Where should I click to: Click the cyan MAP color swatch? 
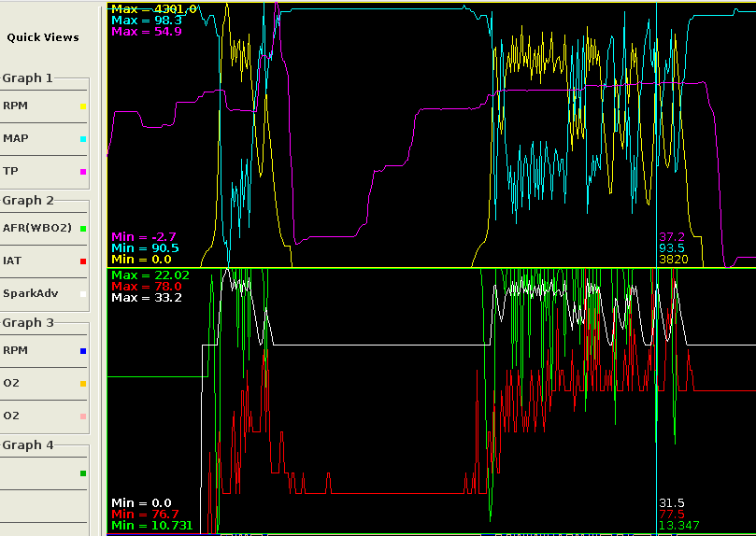(x=83, y=139)
